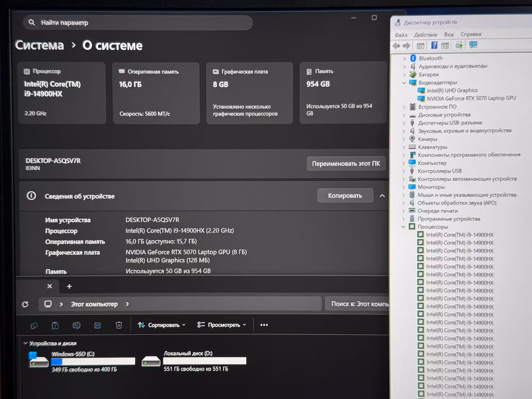This screenshot has width=532, height=399.
Task: Click the info icon next to Сведения об устройстве
Action: [31, 196]
